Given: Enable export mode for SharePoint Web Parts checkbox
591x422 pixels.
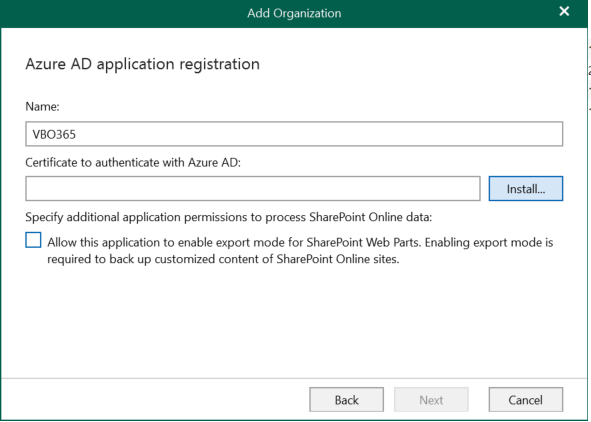Looking at the screenshot, I should (x=33, y=240).
